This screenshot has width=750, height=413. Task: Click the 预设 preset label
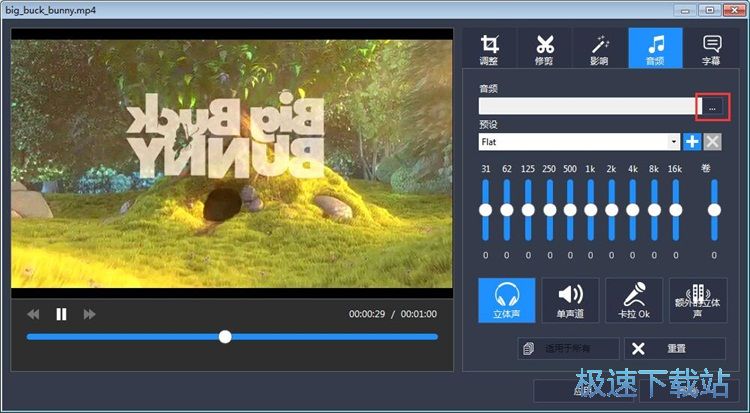tap(488, 124)
